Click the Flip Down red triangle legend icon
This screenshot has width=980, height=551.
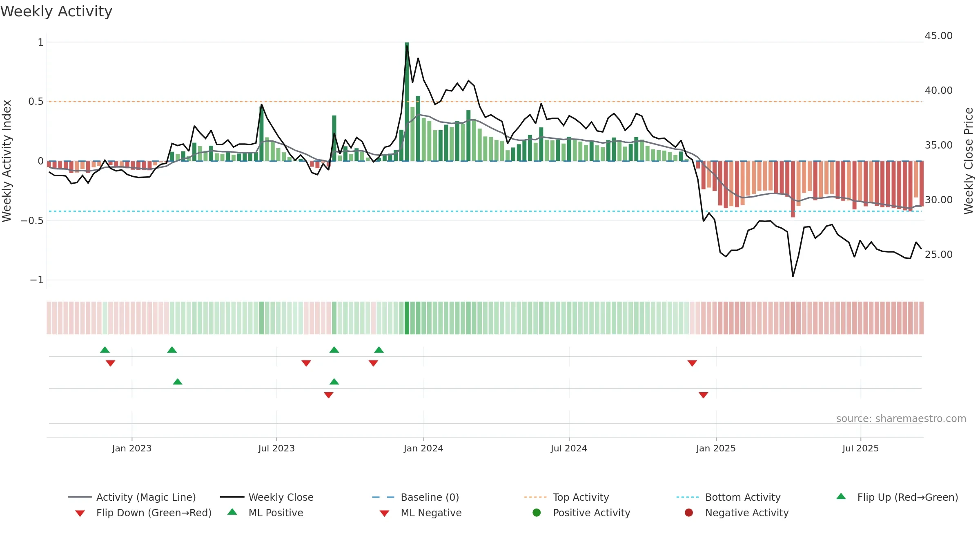tap(80, 513)
